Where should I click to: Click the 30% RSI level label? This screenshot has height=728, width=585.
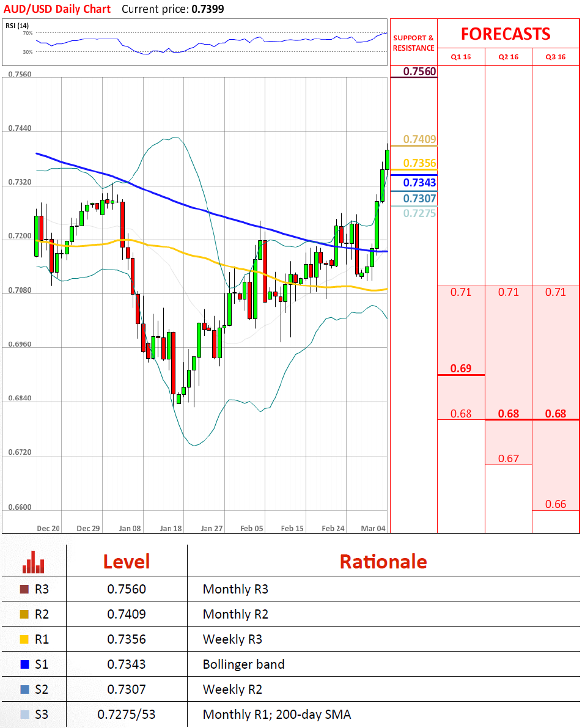(x=28, y=52)
